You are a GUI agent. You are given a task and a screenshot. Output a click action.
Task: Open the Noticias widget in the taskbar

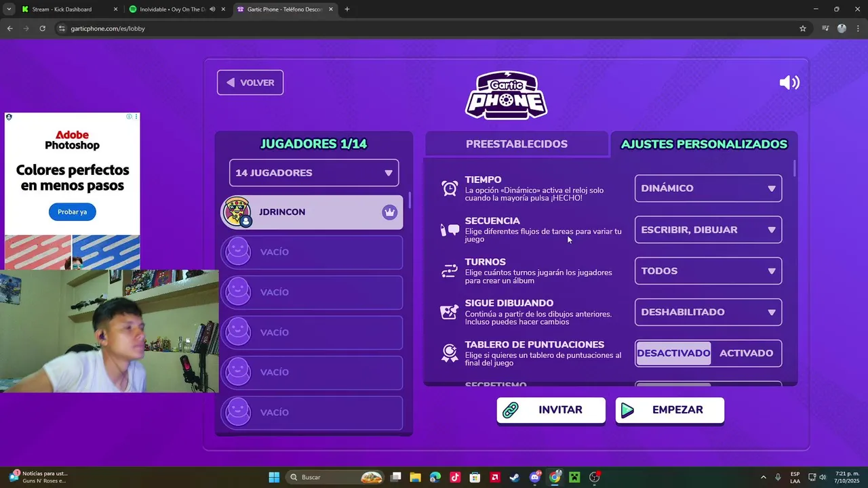click(37, 477)
